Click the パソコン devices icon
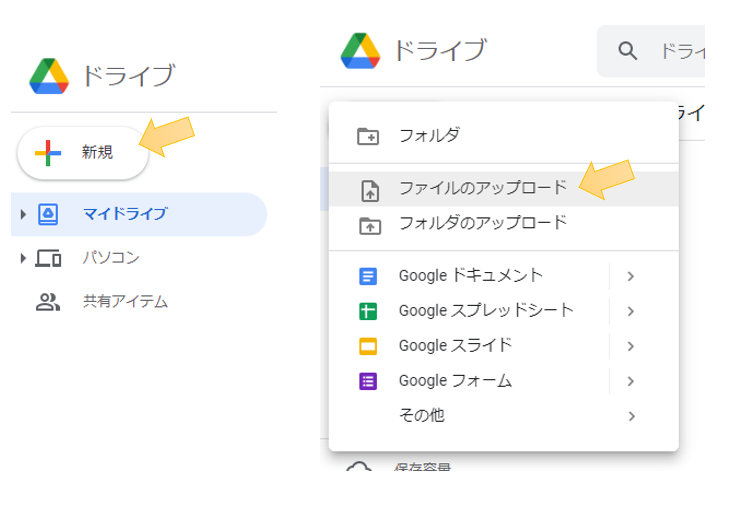The height and width of the screenshot is (507, 730). pos(48,258)
